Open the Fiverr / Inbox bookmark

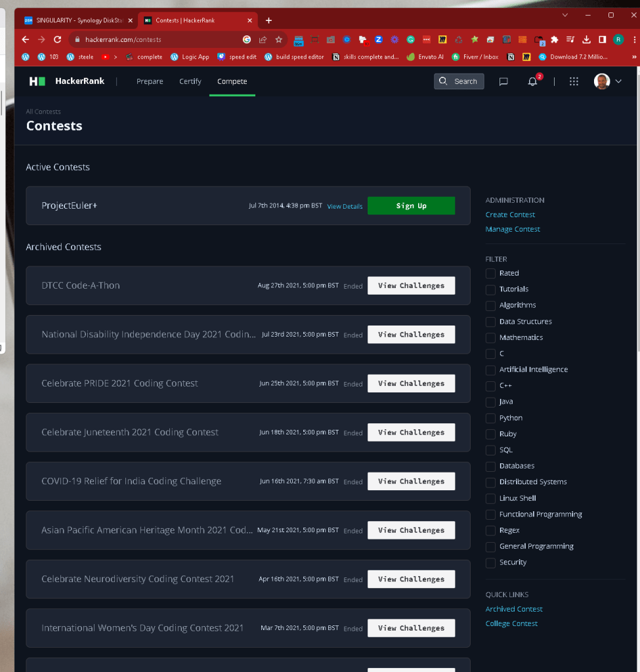[x=475, y=57]
